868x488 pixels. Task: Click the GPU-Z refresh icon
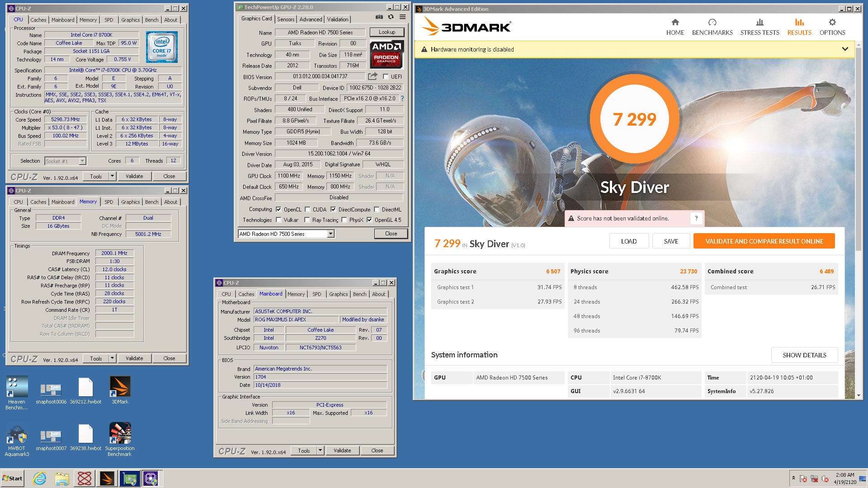pos(391,17)
